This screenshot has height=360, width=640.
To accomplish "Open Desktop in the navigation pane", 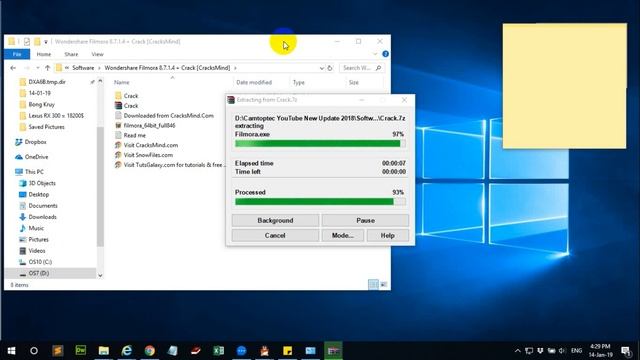I will (x=38, y=195).
